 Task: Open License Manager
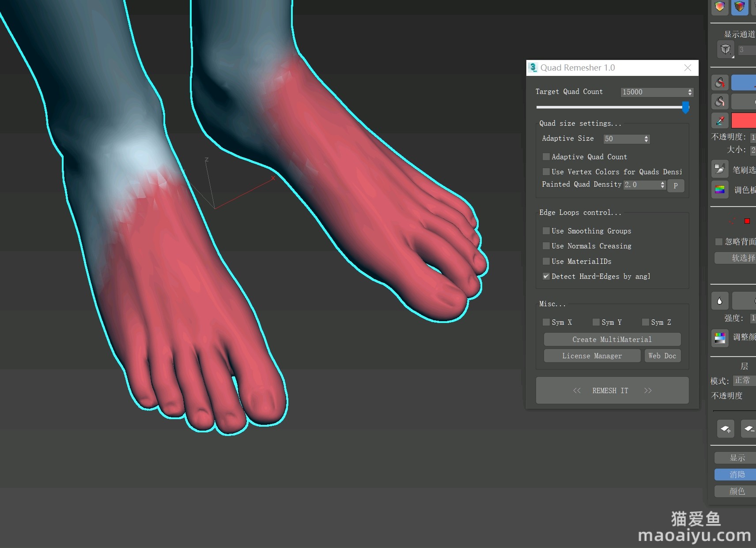pyautogui.click(x=592, y=356)
